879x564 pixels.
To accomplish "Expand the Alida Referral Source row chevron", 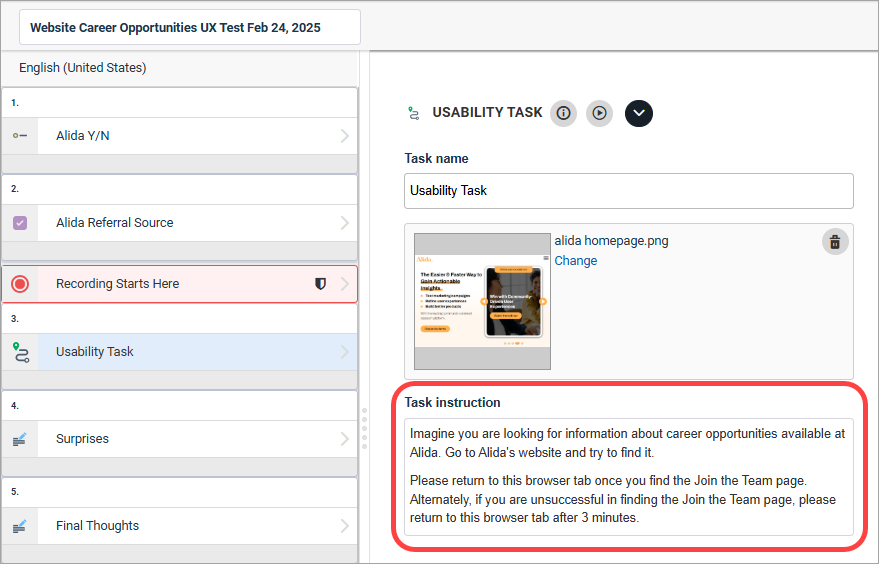I will 345,223.
